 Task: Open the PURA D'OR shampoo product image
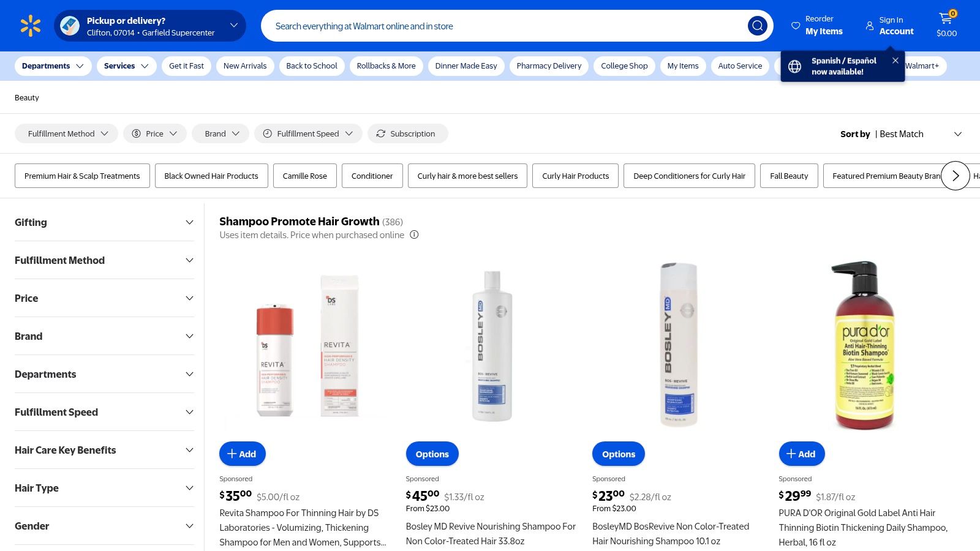point(864,346)
